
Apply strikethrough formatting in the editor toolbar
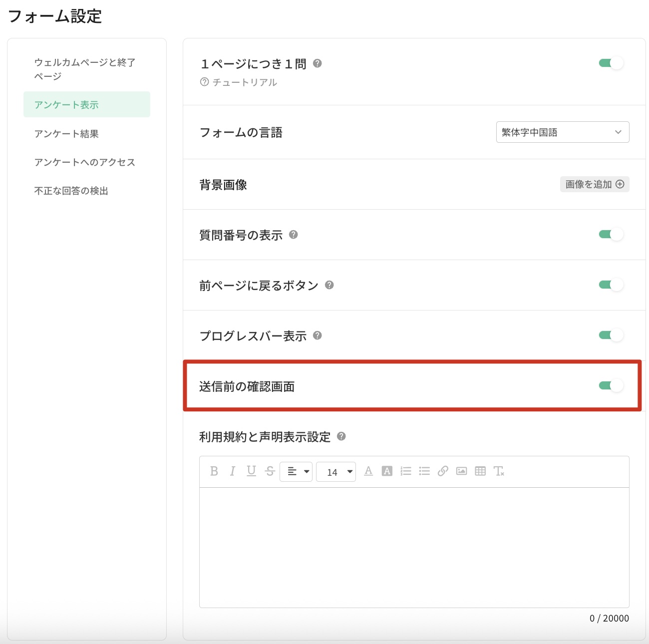coord(270,471)
